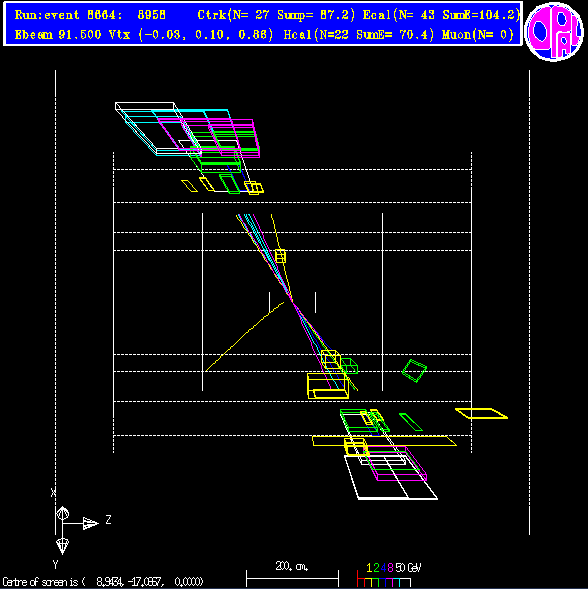This screenshot has height=589, width=588.
Task: Select the yellow flat parallelogram at far right
Action: click(x=481, y=413)
